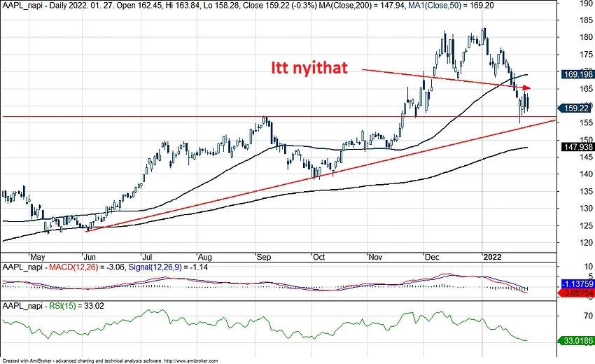The height and width of the screenshot is (364, 595).
Task: Click the Jul label on time axis
Action: pyautogui.click(x=148, y=257)
